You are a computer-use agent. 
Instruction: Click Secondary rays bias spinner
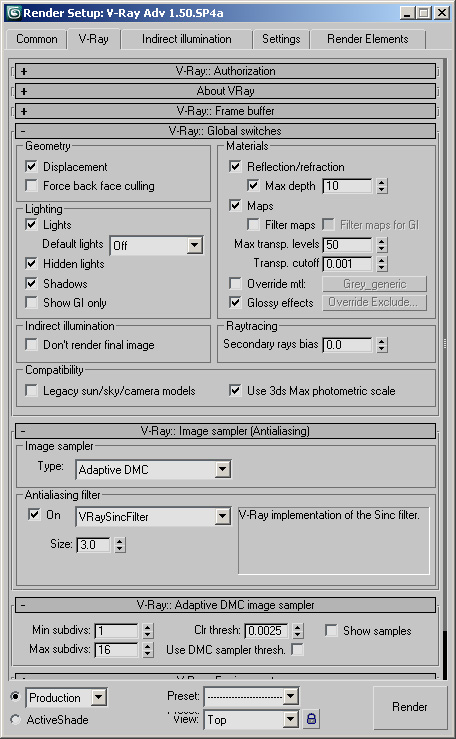(382, 345)
